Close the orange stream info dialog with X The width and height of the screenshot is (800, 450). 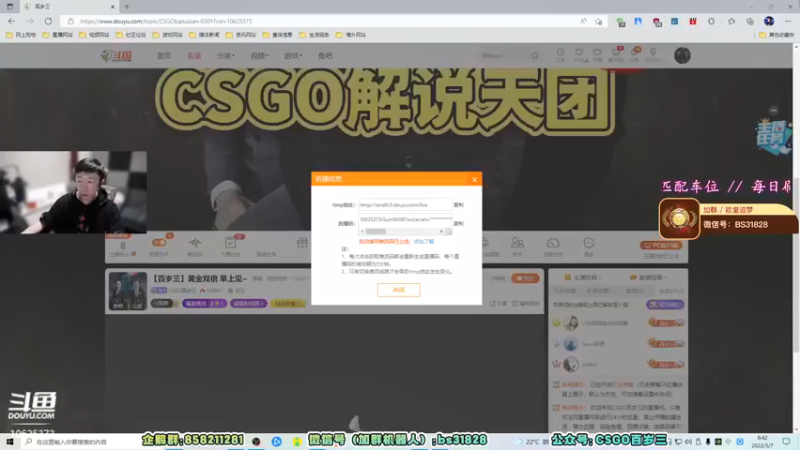pyautogui.click(x=474, y=180)
